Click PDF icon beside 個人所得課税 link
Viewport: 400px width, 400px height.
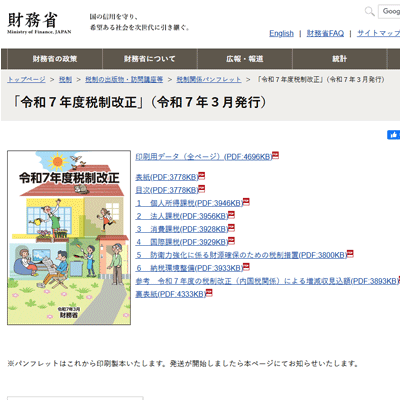[246, 202]
